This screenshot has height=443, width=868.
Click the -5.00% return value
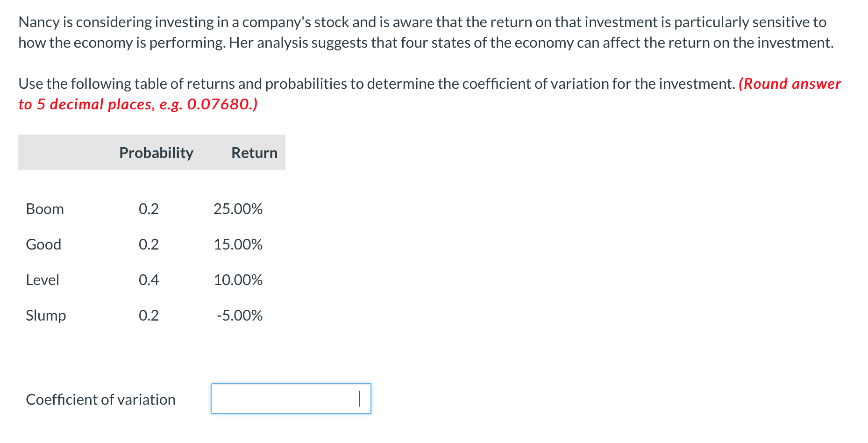pyautogui.click(x=239, y=315)
